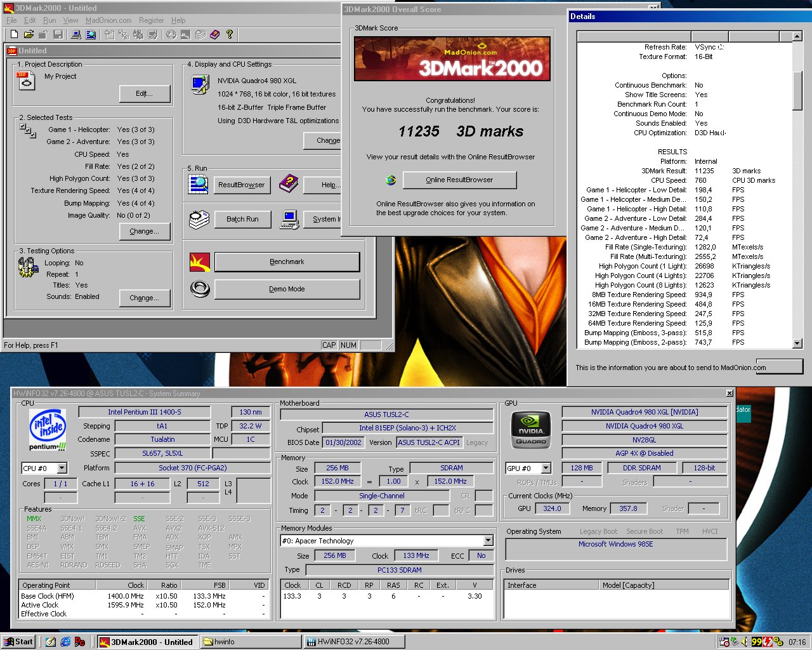This screenshot has height=650, width=812.
Task: Open the Edit menu
Action: [30, 20]
